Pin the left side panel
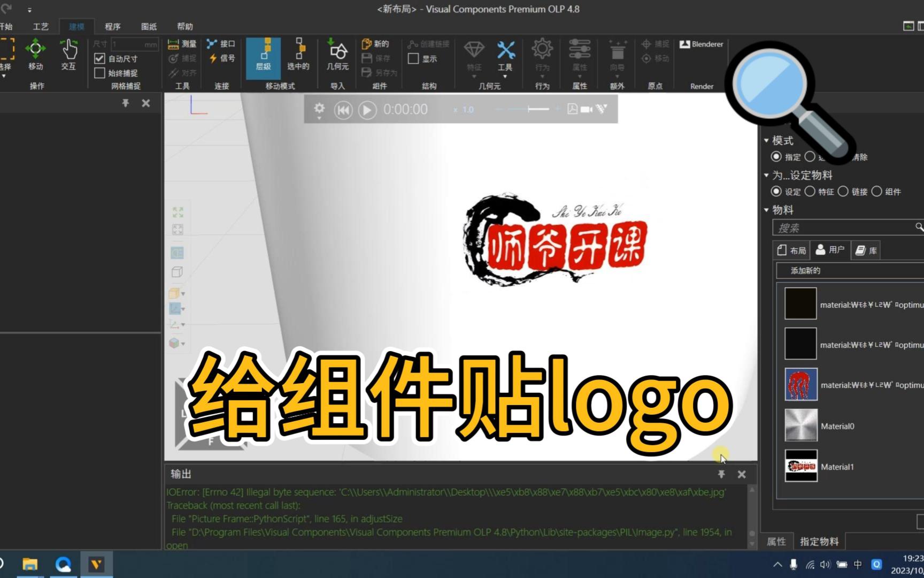 [x=126, y=103]
